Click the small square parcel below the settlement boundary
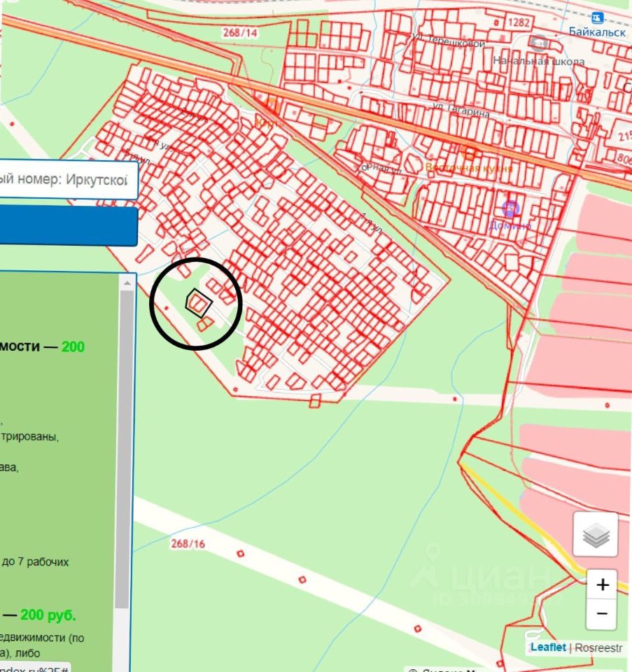Screen dimensions: 632x672 pos(315,401)
